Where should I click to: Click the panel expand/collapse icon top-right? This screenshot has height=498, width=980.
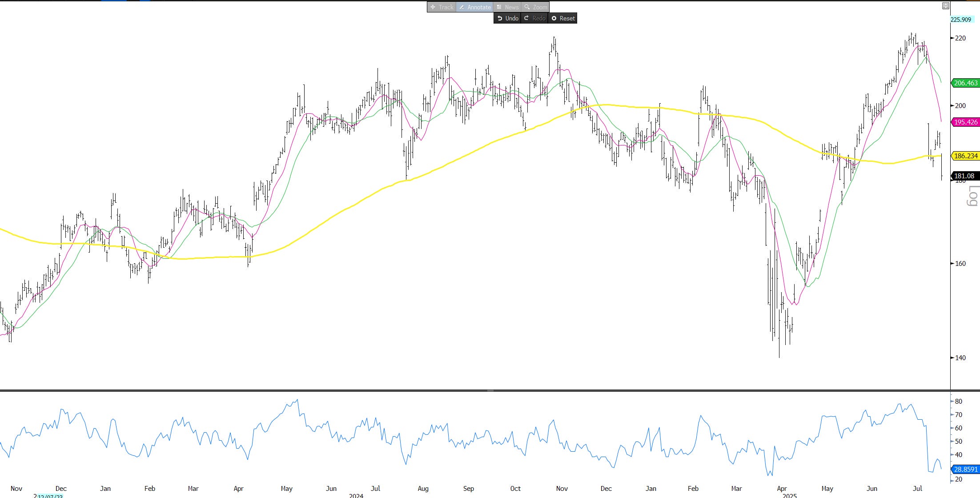[x=946, y=6]
